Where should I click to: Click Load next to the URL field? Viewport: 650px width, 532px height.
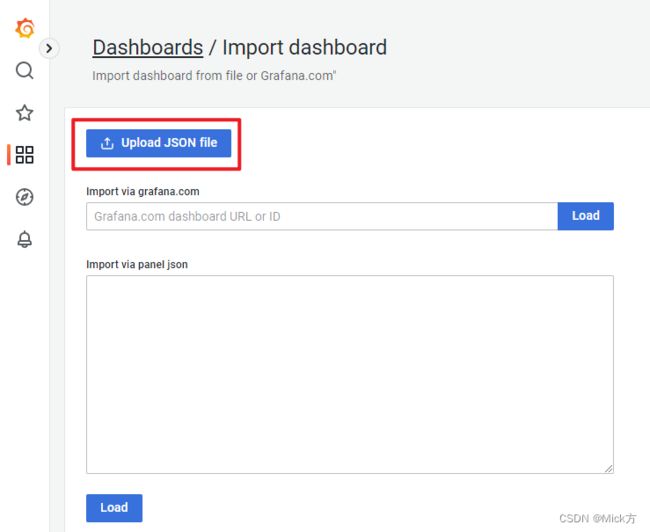pyautogui.click(x=585, y=216)
